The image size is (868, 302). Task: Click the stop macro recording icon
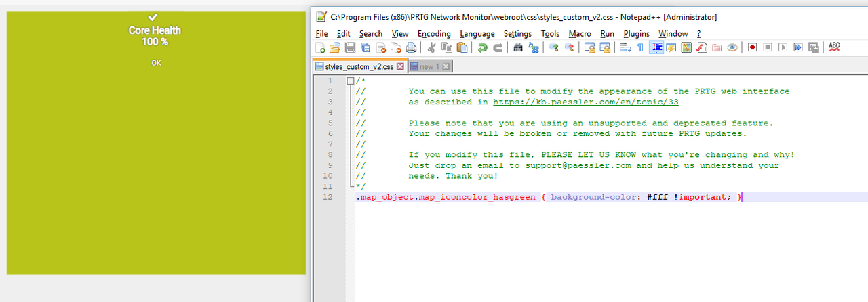point(768,47)
